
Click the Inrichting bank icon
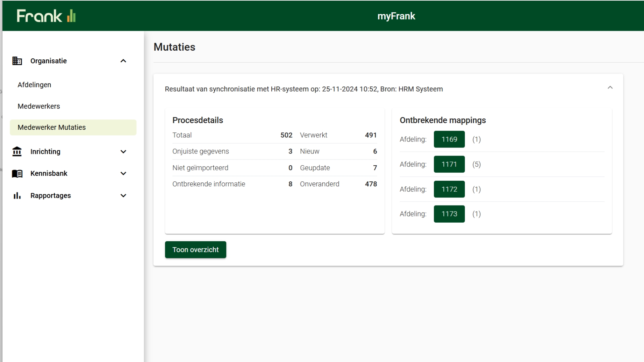(x=17, y=152)
